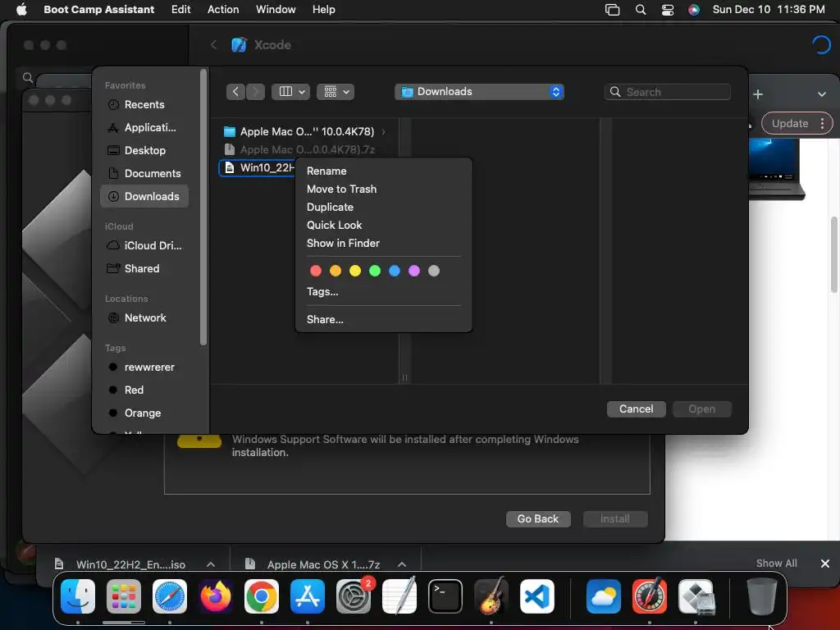Open the grouping options dropdown

point(336,92)
